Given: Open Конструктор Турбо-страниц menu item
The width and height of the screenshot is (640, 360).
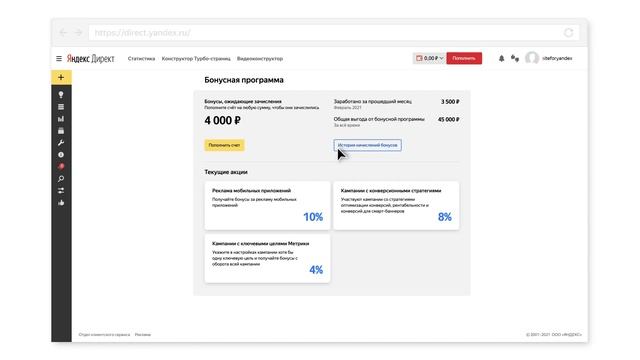Looking at the screenshot, I should tap(196, 59).
